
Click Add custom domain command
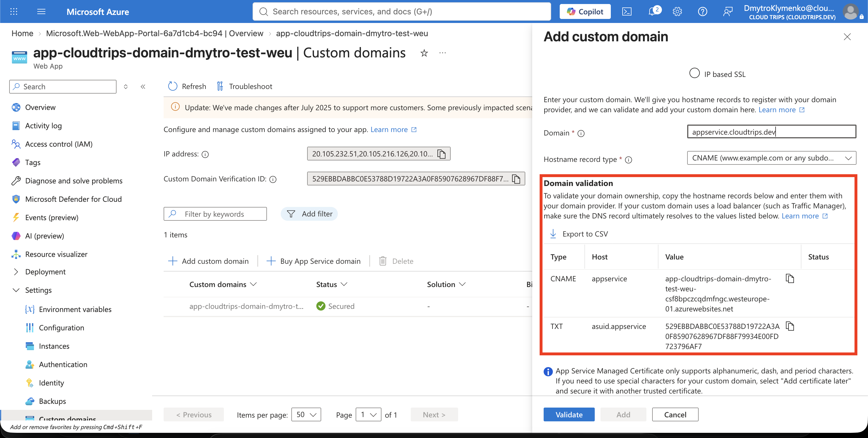(208, 261)
